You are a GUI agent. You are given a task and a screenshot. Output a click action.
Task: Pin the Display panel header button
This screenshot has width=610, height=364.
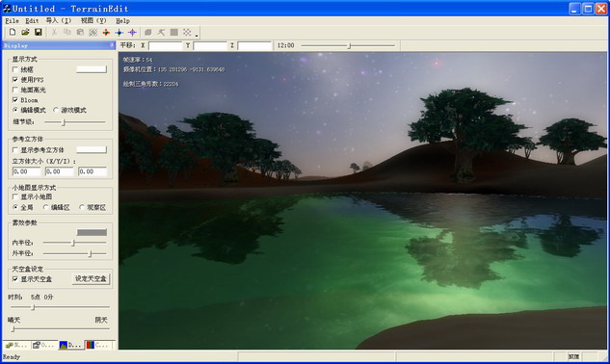pos(112,45)
